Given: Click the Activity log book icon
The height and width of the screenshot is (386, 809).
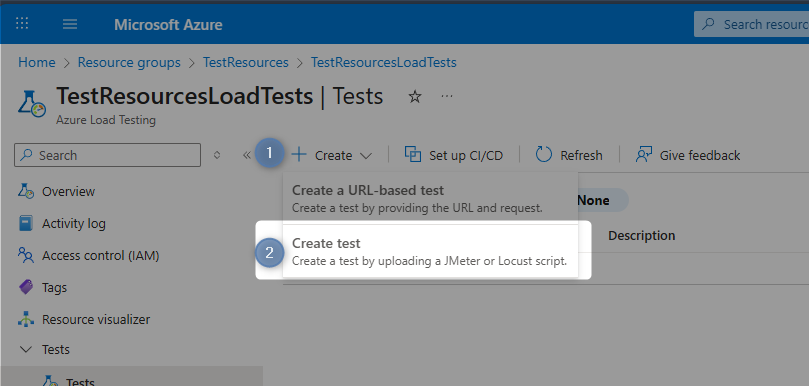Looking at the screenshot, I should pos(25,223).
